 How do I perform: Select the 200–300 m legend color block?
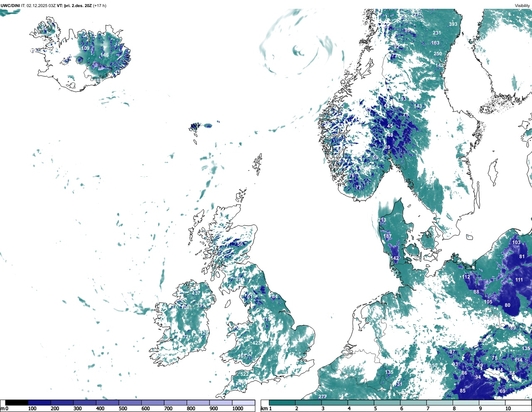click(x=62, y=402)
